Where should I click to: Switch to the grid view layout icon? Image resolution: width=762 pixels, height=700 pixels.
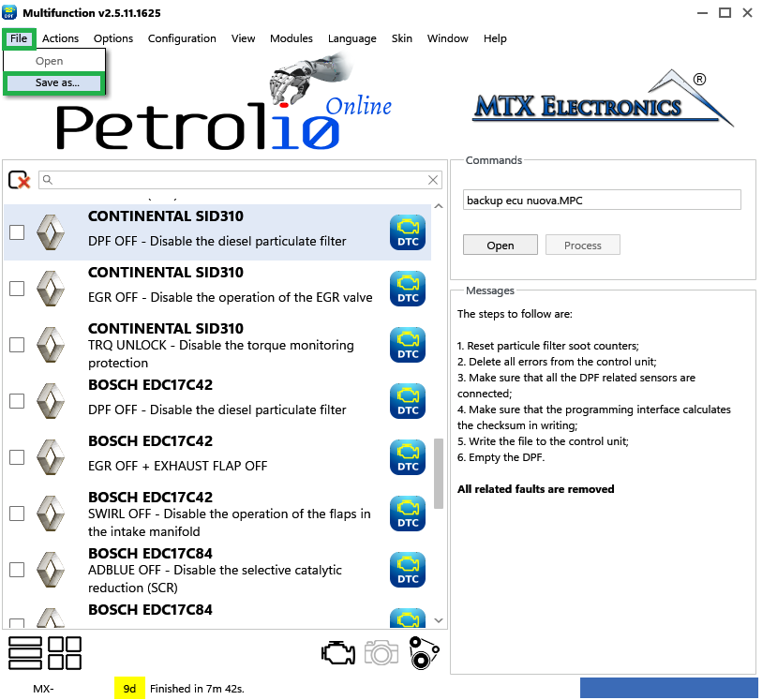pos(65,653)
